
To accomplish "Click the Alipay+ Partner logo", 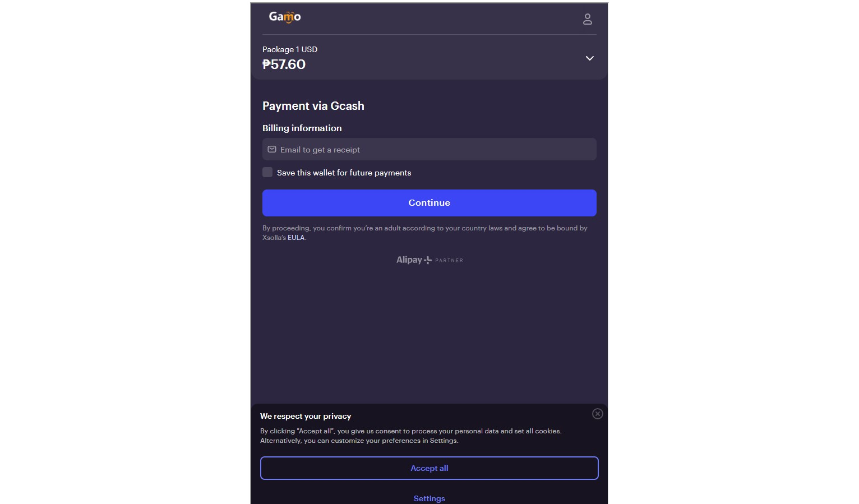I will point(429,260).
